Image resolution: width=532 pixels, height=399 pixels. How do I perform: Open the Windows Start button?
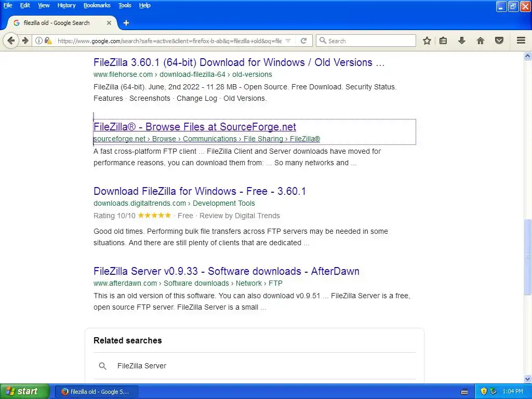[24, 392]
